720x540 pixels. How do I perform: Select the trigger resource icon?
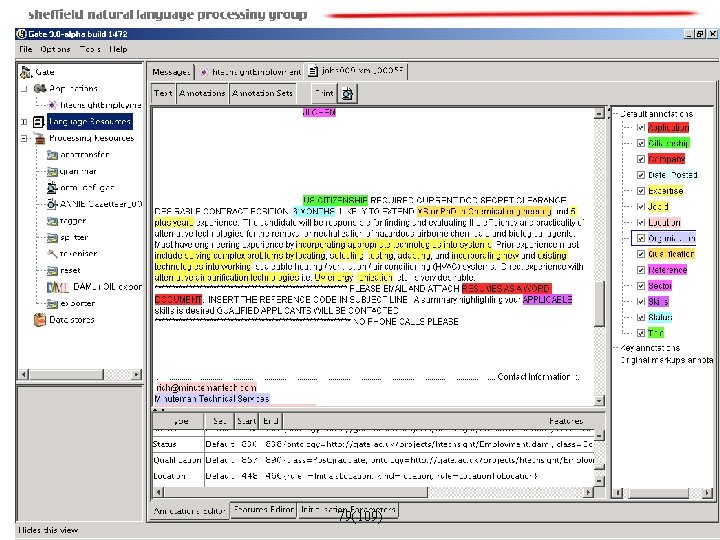click(x=52, y=221)
